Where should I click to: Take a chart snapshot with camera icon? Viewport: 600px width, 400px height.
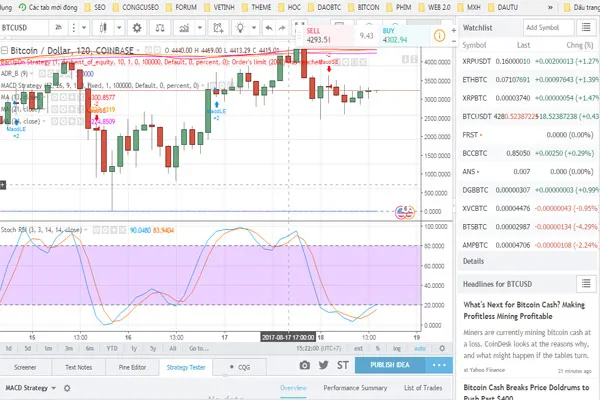click(305, 365)
